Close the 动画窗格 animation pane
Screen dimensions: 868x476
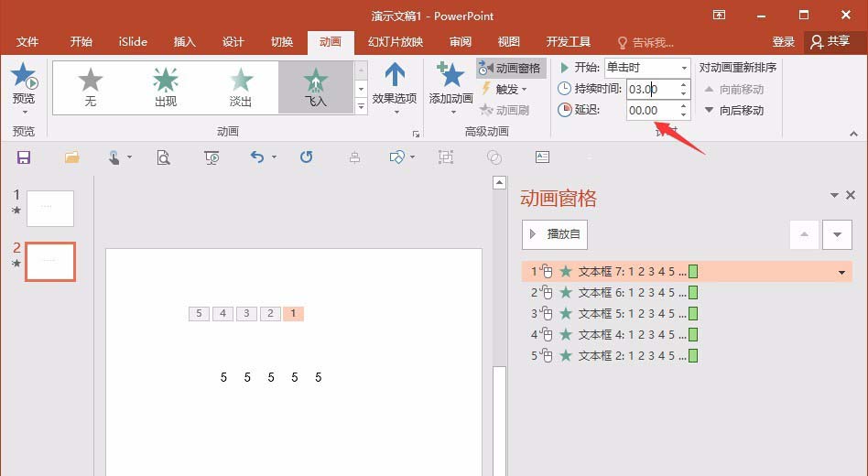(851, 195)
